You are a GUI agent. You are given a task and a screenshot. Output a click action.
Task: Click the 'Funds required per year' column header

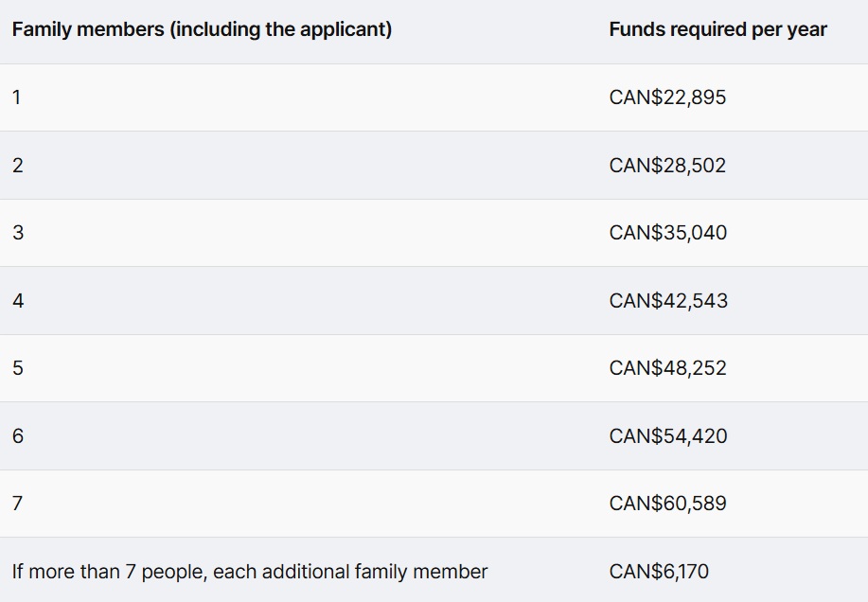pyautogui.click(x=718, y=29)
